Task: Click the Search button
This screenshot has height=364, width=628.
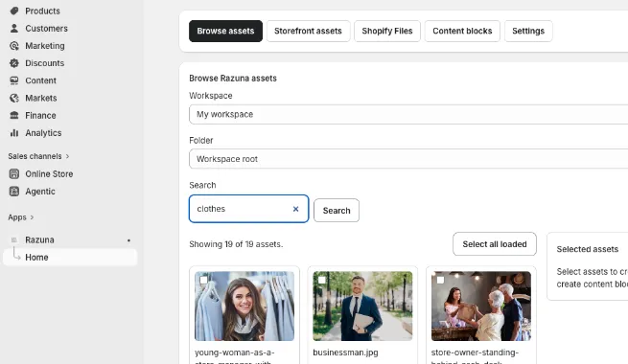Action: pos(337,211)
